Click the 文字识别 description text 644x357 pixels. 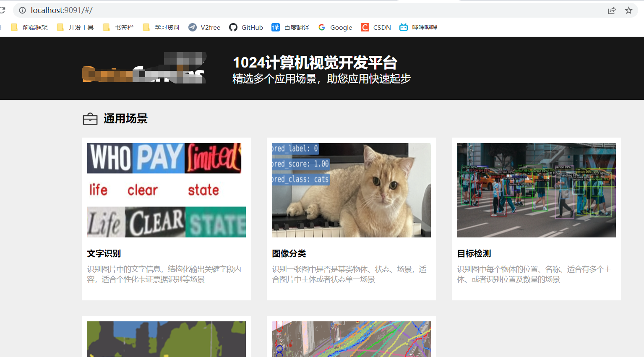[x=164, y=274]
